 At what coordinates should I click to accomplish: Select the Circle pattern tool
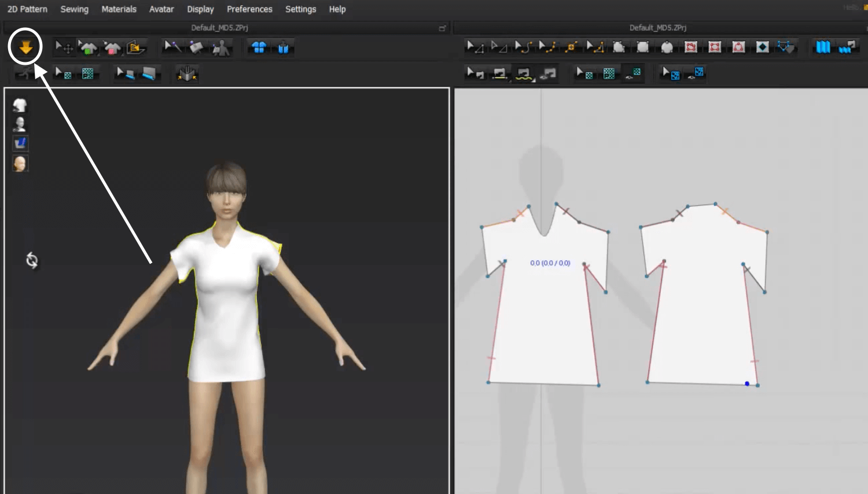click(x=667, y=47)
